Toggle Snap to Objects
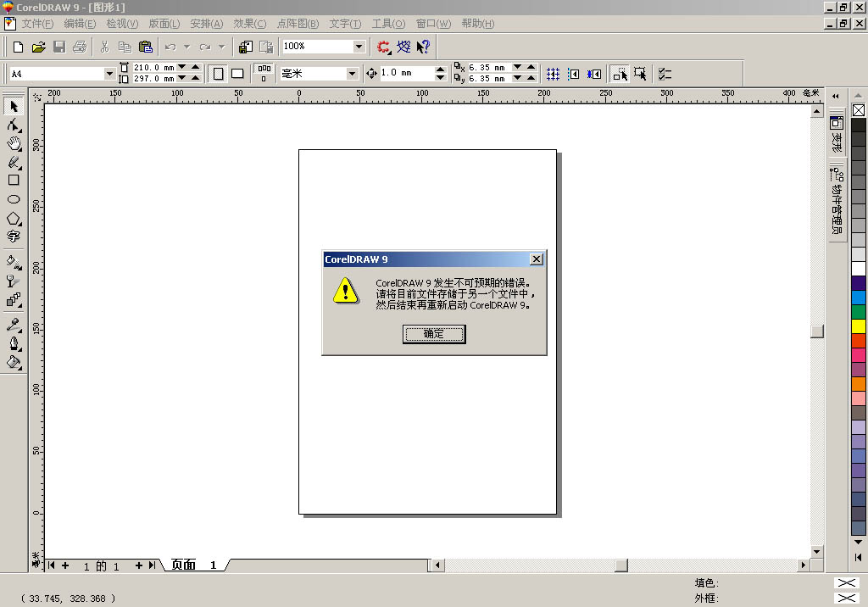The width and height of the screenshot is (868, 607). pos(594,74)
